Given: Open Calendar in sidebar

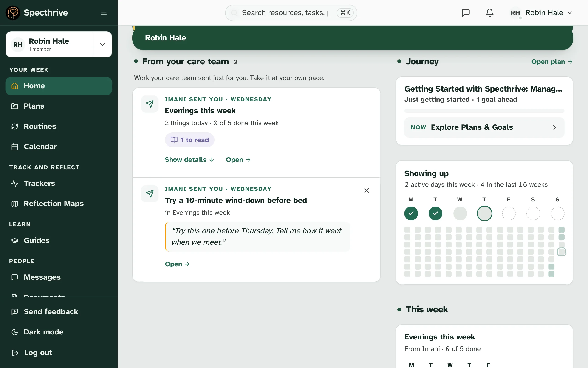Looking at the screenshot, I should point(59,147).
